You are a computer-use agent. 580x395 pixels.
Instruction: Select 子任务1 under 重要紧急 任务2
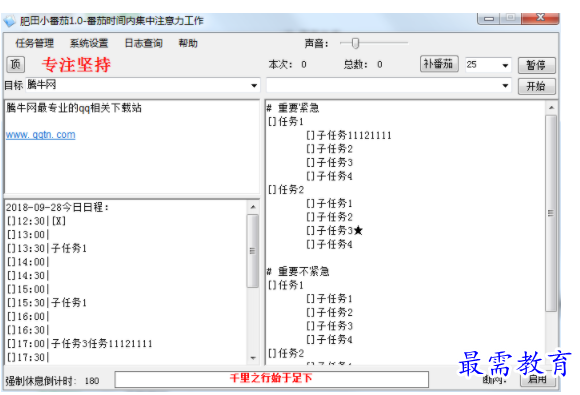point(330,203)
